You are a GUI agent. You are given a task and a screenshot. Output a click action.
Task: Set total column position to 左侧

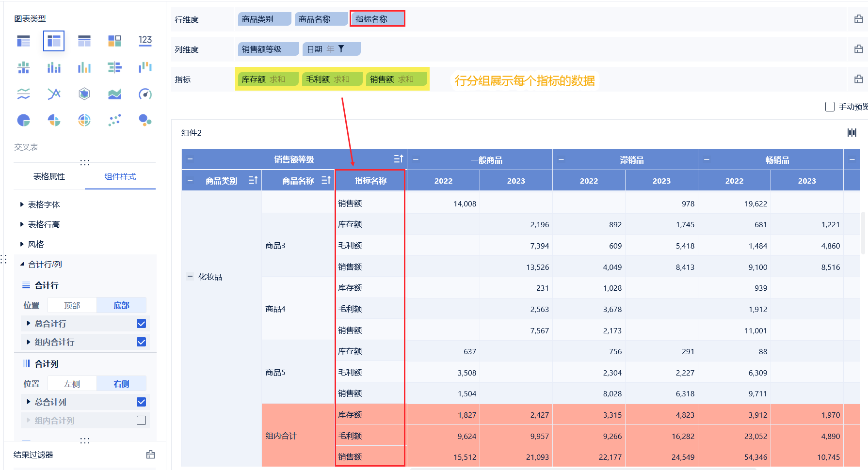(x=72, y=384)
